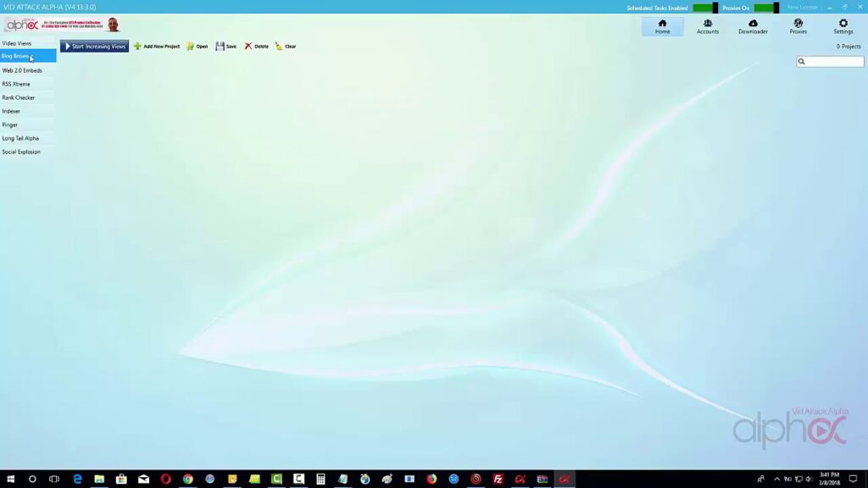The width and height of the screenshot is (868, 488).
Task: Click the taskbar clock showing 3:41 PM
Action: click(x=829, y=480)
